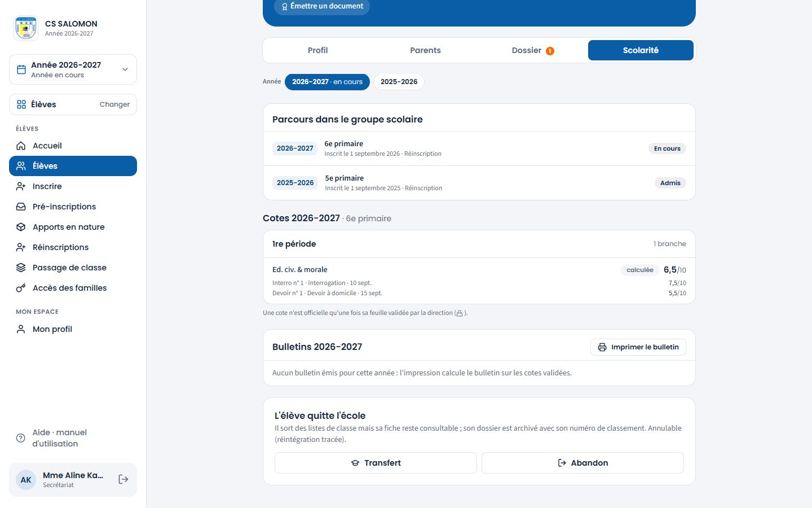The height and width of the screenshot is (508, 812).
Task: Open Accueil home icon in sidebar
Action: point(21,146)
